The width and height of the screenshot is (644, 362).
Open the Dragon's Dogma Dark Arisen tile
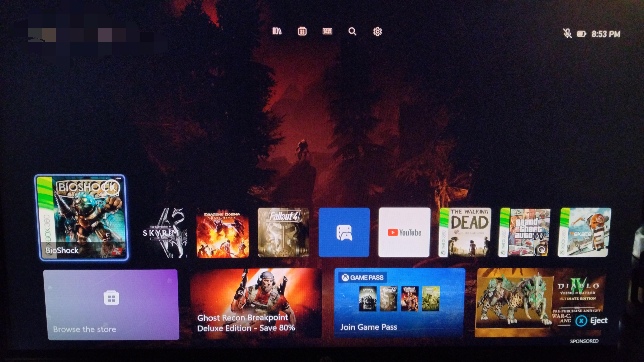click(222, 233)
